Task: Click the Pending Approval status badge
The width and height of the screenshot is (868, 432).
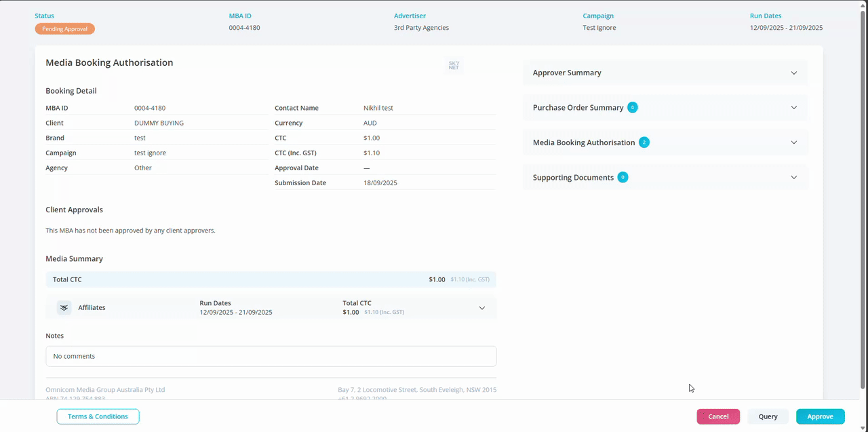Action: [x=65, y=29]
